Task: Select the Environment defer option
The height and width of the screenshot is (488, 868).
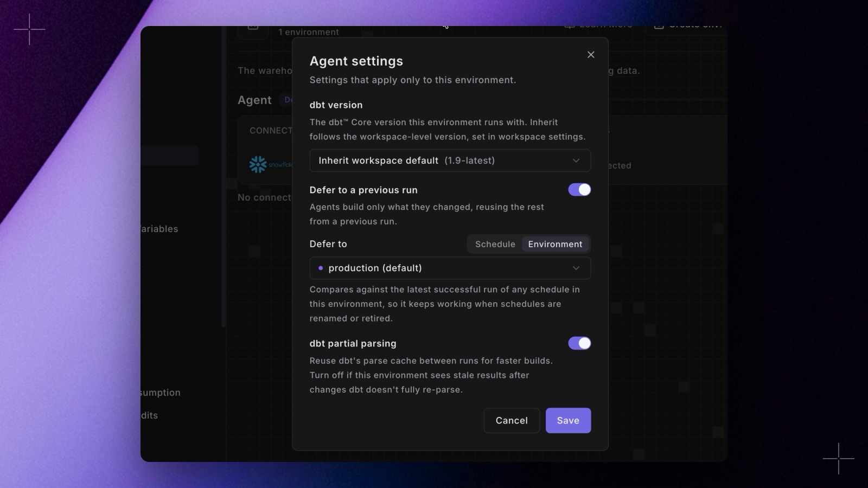Action: (x=555, y=244)
